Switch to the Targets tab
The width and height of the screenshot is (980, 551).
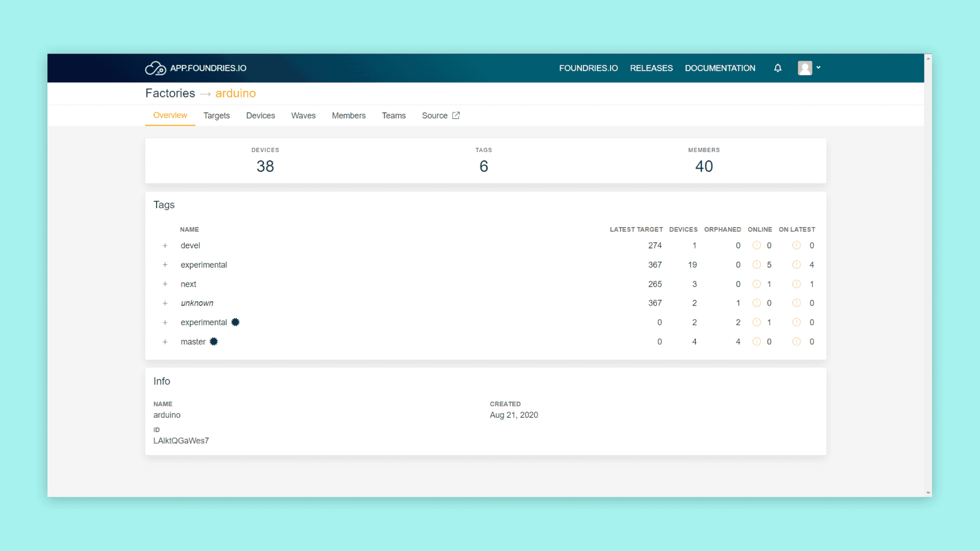216,116
